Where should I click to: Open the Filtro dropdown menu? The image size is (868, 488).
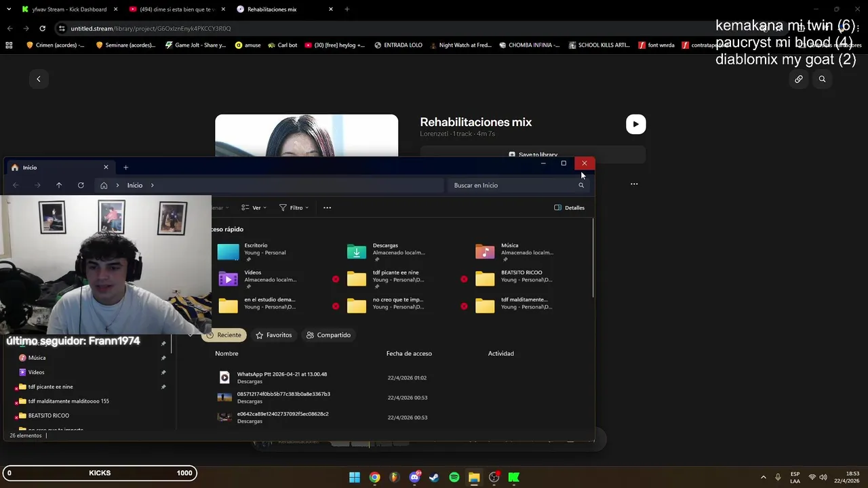click(294, 207)
